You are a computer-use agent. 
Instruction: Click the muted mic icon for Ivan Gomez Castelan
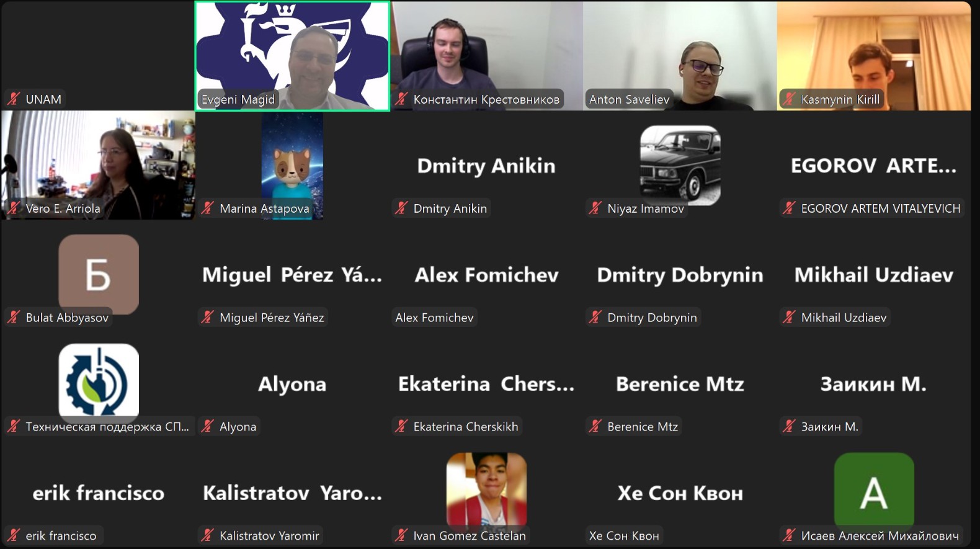coord(401,535)
